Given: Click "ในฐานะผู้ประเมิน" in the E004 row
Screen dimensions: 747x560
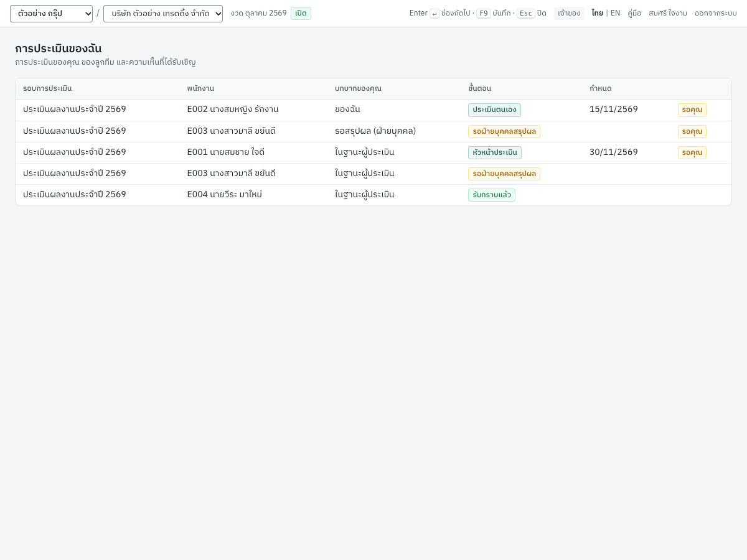Looking at the screenshot, I should (x=365, y=194).
